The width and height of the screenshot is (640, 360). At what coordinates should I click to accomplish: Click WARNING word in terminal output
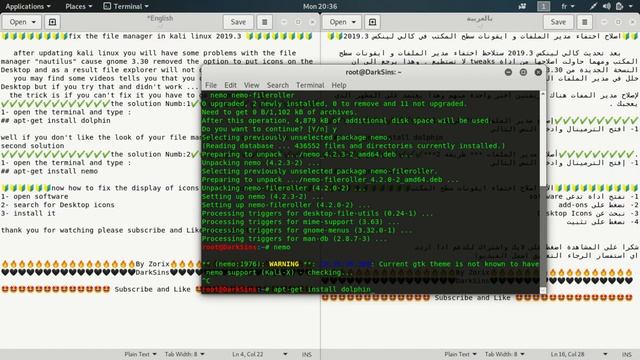click(284, 264)
